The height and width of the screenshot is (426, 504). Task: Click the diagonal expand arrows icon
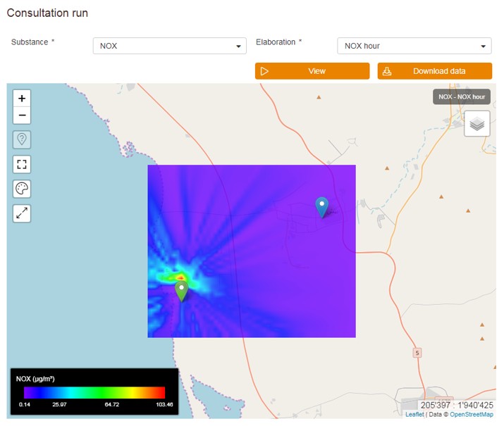[22, 213]
